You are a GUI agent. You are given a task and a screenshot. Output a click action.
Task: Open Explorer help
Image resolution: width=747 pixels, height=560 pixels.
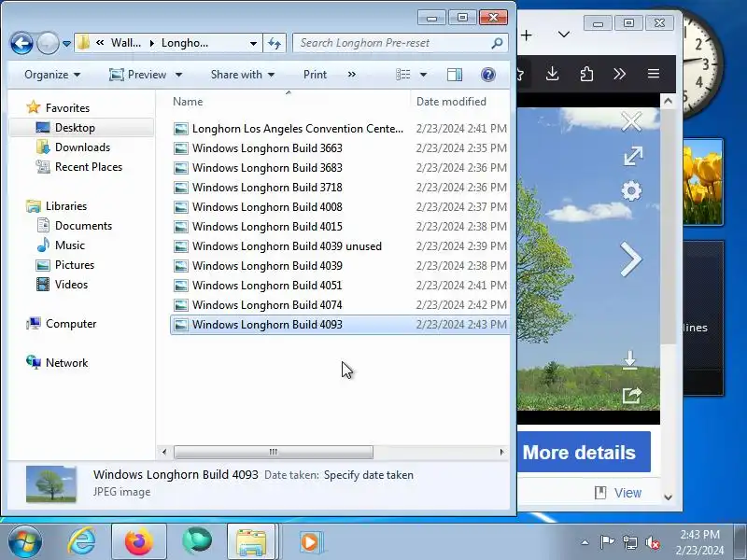pos(488,75)
